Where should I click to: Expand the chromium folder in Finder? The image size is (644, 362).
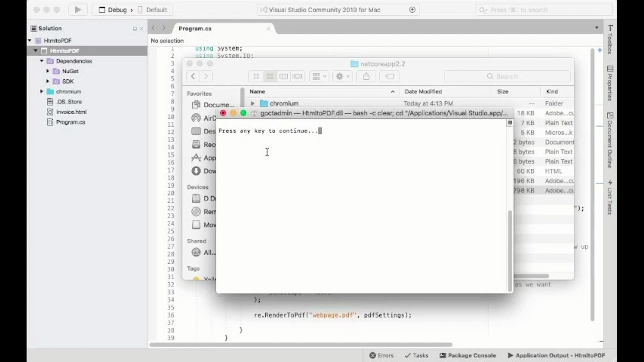[x=253, y=103]
